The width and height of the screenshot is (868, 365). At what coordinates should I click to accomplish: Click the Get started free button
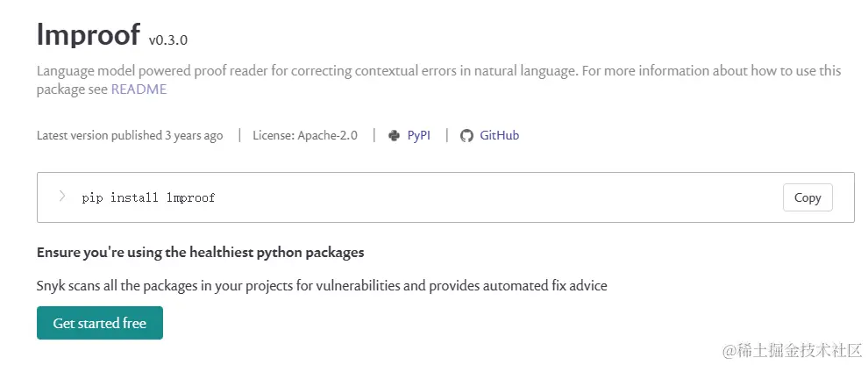click(99, 323)
